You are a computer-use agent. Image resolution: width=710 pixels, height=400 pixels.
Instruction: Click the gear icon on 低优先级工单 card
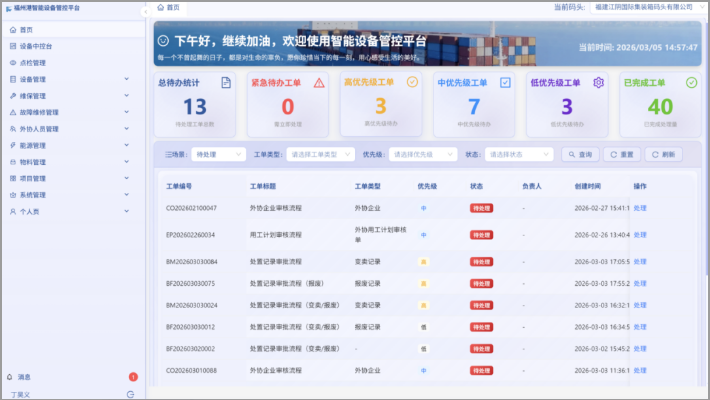tap(599, 83)
